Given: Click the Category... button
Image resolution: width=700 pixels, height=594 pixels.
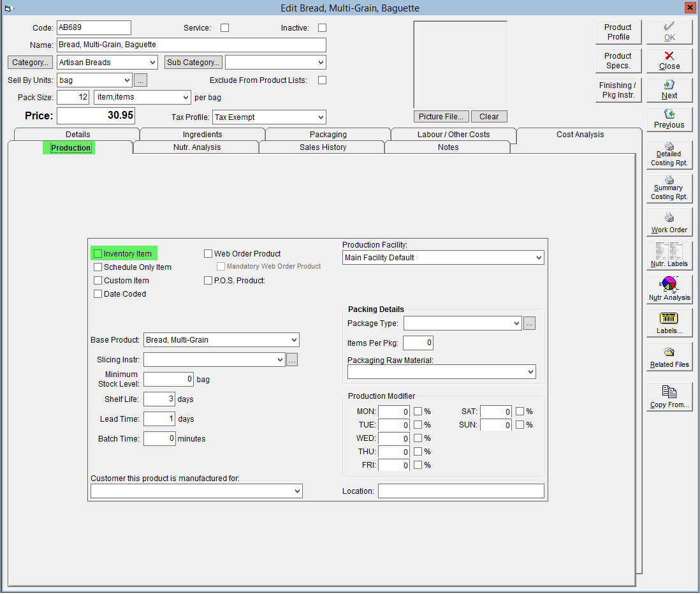Looking at the screenshot, I should pos(31,63).
